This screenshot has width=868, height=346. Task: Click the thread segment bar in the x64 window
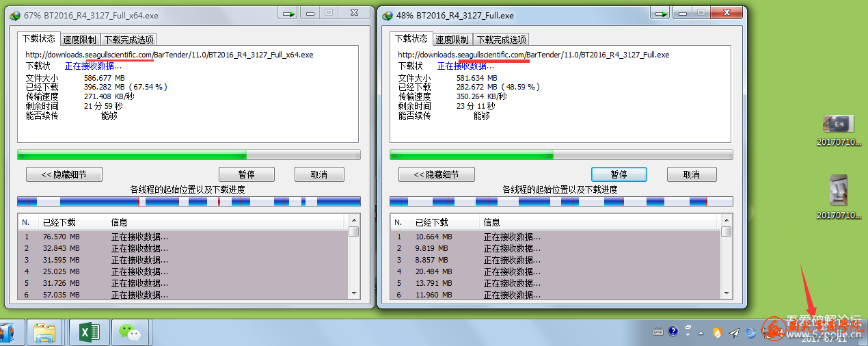[189, 202]
